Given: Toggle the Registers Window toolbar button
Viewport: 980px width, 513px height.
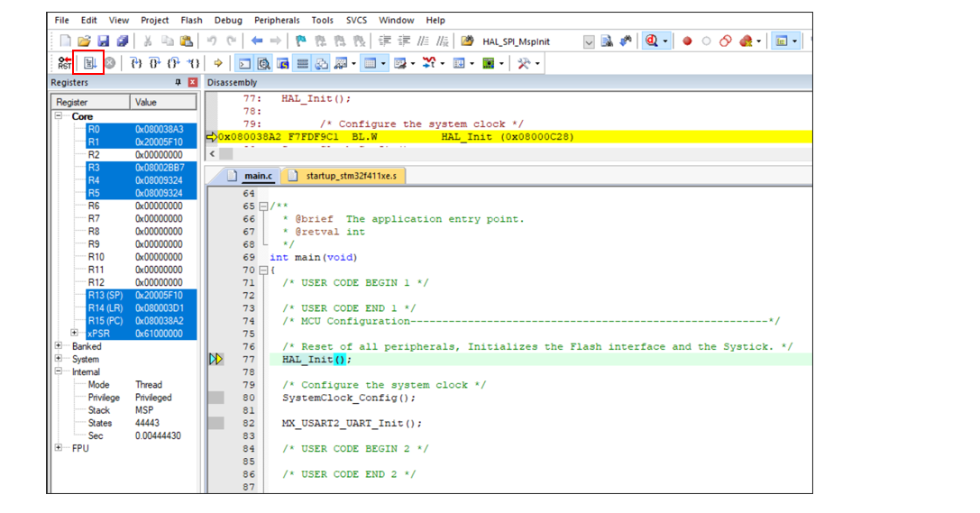Looking at the screenshot, I should pyautogui.click(x=302, y=63).
